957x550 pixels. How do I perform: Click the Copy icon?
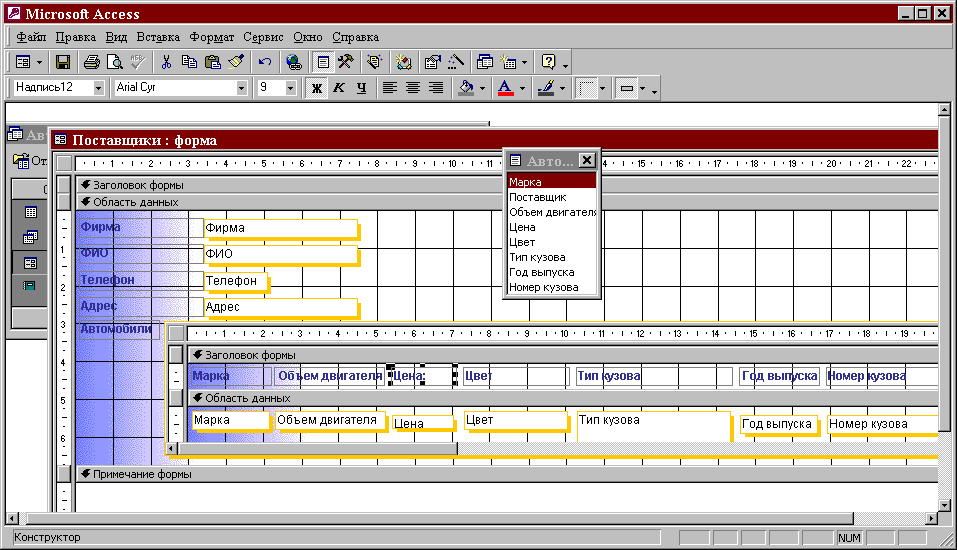[189, 62]
